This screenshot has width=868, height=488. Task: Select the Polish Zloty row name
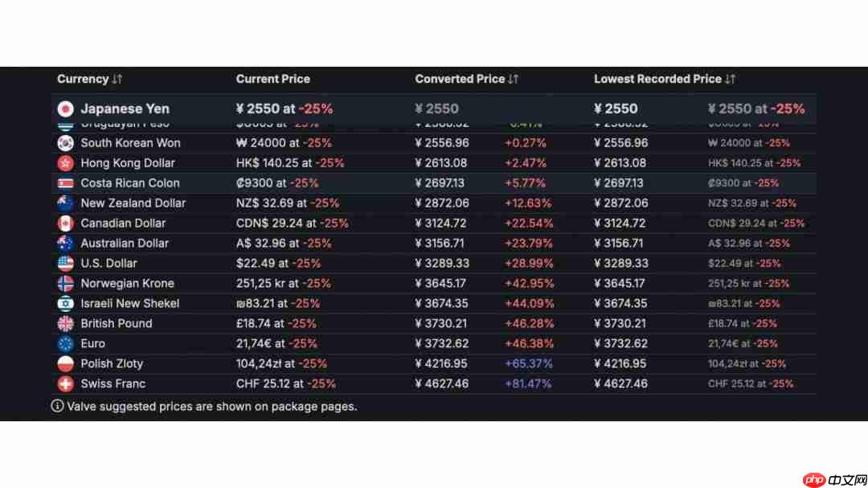[x=112, y=364]
